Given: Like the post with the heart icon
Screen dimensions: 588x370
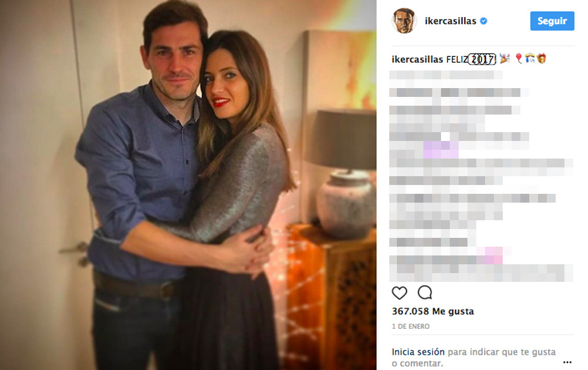Looking at the screenshot, I should click(x=399, y=293).
